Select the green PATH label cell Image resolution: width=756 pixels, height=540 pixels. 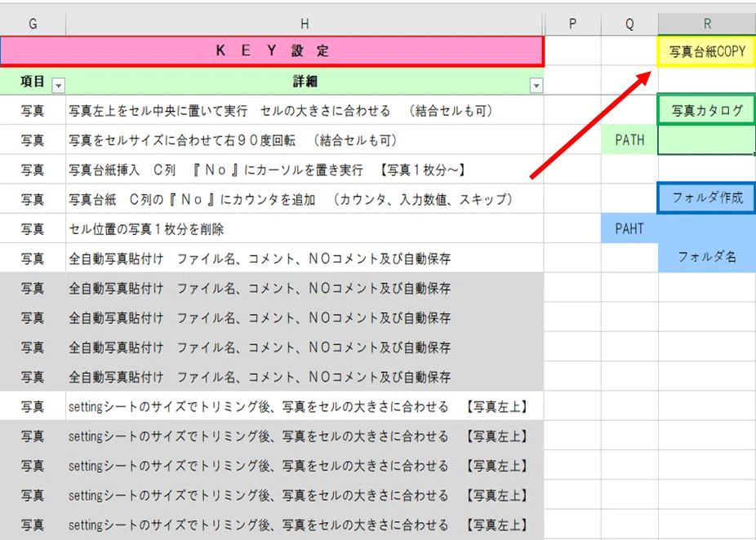[629, 140]
